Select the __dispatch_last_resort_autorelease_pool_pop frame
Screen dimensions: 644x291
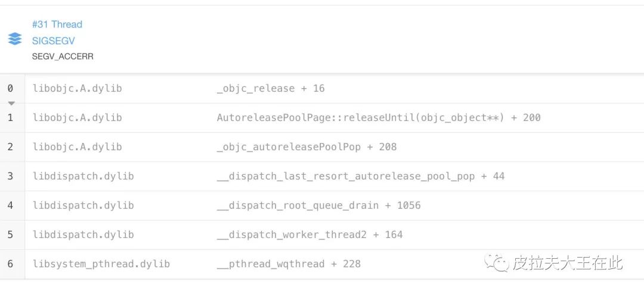point(361,176)
